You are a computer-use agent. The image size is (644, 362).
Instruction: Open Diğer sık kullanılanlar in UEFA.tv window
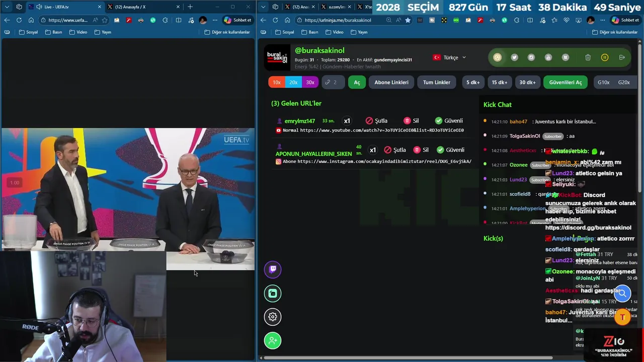pos(227,32)
